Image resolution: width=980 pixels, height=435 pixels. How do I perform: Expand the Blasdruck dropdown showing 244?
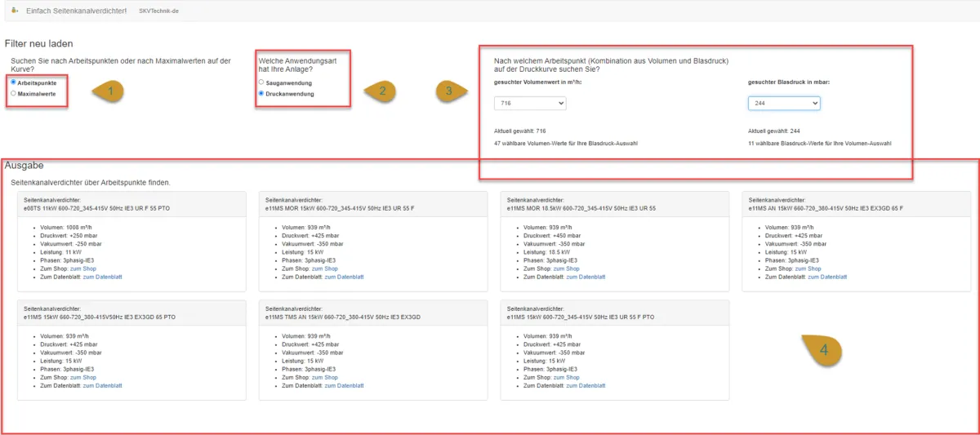point(784,104)
